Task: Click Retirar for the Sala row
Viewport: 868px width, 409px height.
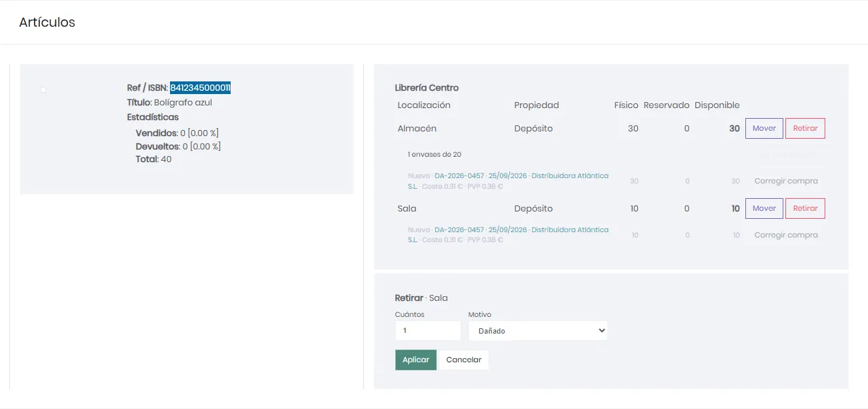Action: coord(805,208)
